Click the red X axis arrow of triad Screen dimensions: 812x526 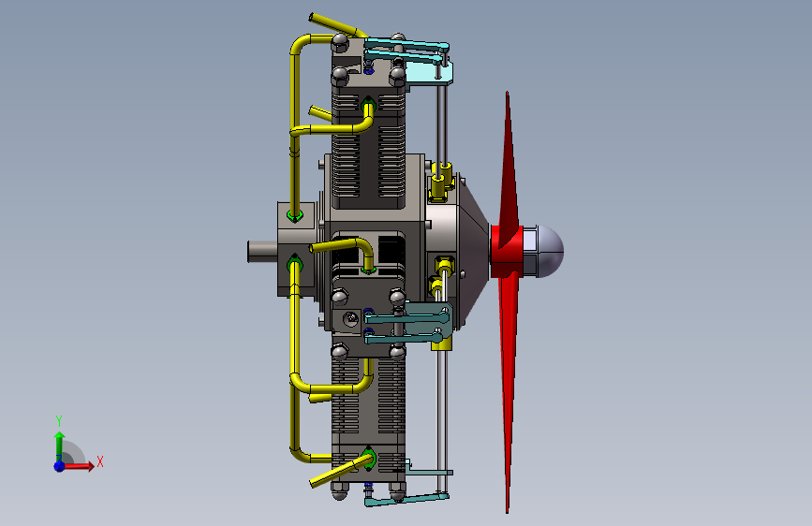click(x=80, y=465)
